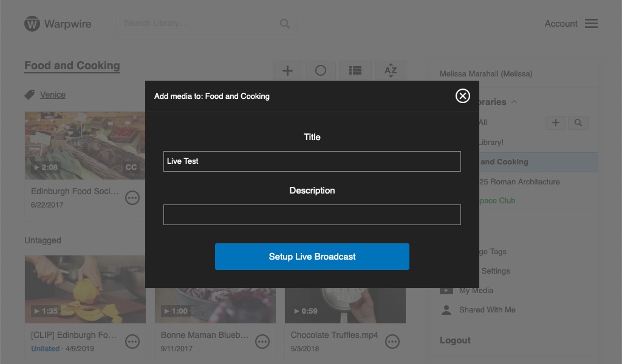Open Bonne Maman Blueb… video thumbnail
Screen dimensions: 622x364
215,306
